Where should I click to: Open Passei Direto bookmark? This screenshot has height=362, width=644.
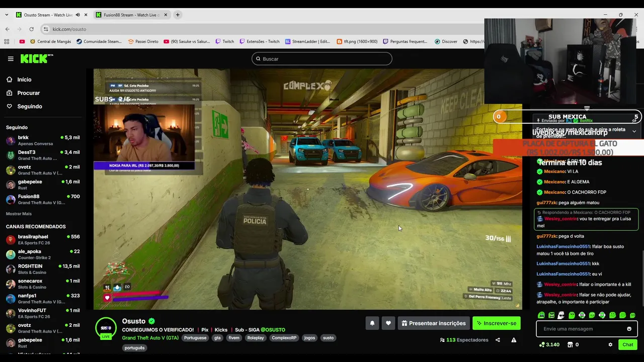[x=143, y=42]
